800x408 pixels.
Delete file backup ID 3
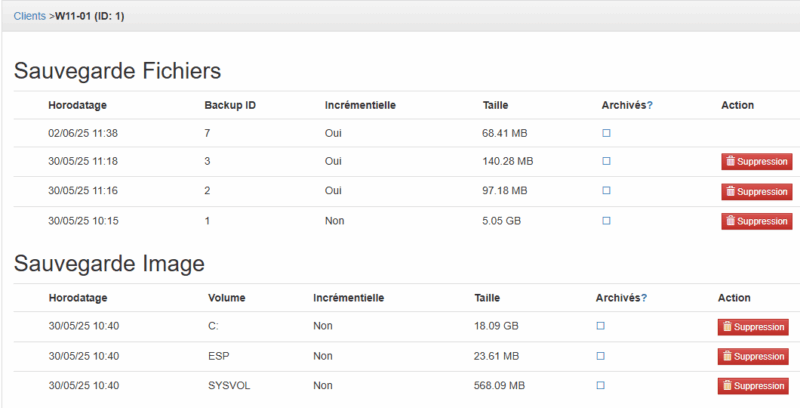[x=756, y=161]
